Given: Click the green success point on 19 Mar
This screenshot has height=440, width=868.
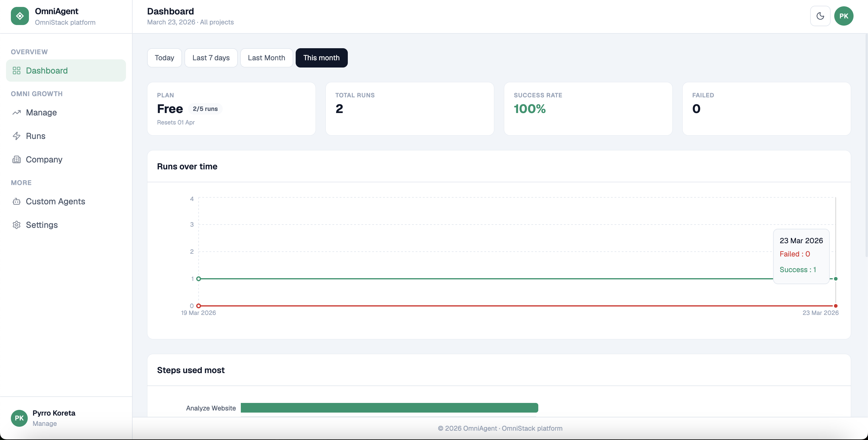Looking at the screenshot, I should click(199, 279).
